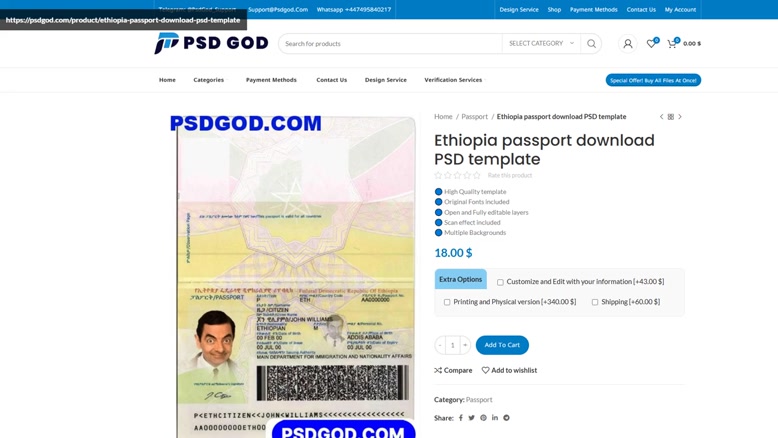Screen dimensions: 778x438
Task: Open the shopping cart icon
Action: (672, 44)
